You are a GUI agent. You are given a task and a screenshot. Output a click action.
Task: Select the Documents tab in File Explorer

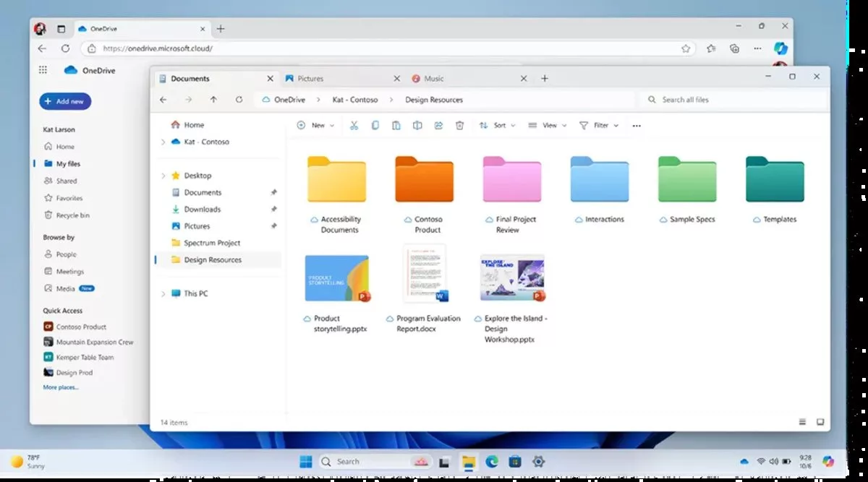pyautogui.click(x=216, y=78)
